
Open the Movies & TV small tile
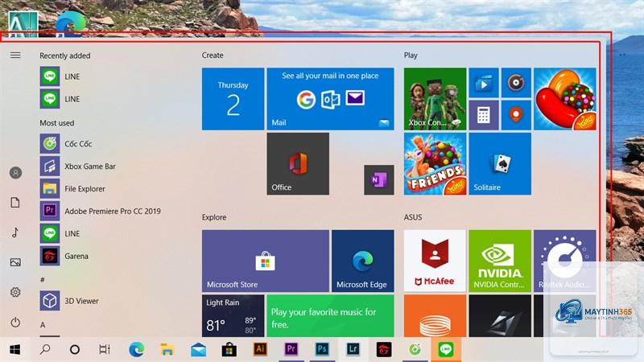pos(484,83)
